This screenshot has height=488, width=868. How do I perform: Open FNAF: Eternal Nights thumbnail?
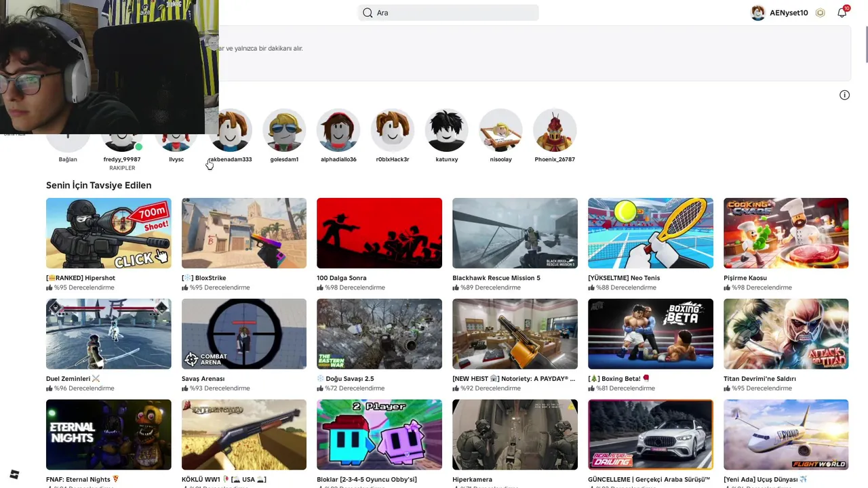(x=108, y=434)
